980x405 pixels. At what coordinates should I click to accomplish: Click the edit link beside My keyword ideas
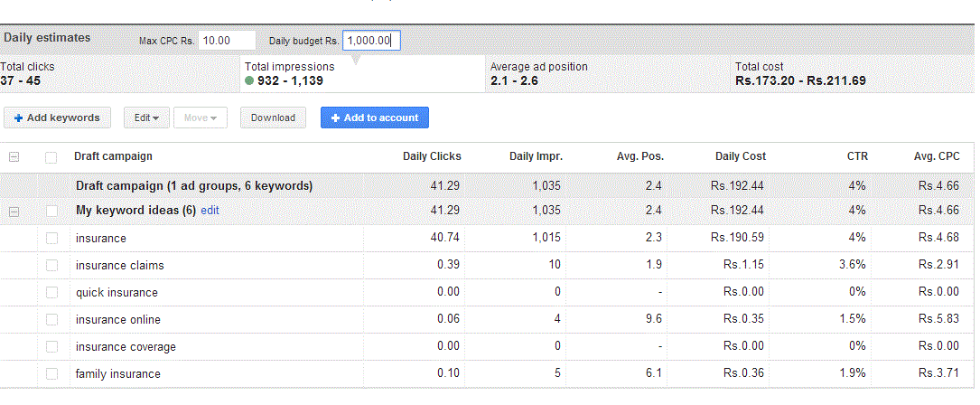coord(210,211)
